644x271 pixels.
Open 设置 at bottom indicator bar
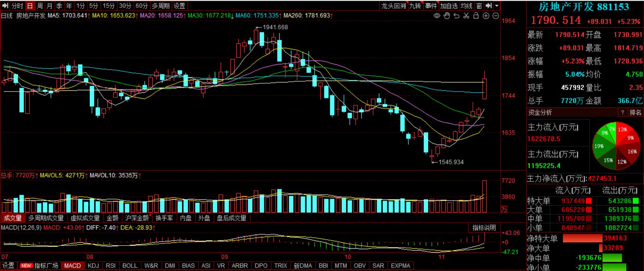(9, 266)
